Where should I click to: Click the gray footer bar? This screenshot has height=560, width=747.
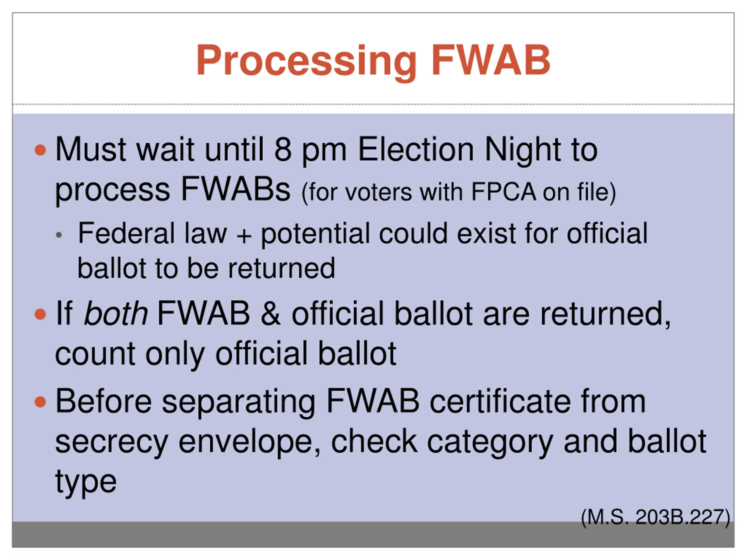[x=373, y=534]
